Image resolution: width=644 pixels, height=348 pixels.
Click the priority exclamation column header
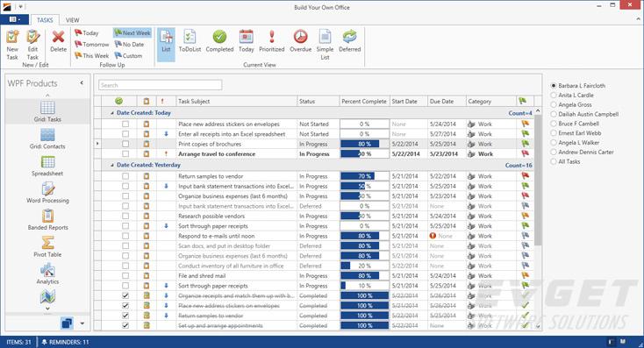pos(162,101)
